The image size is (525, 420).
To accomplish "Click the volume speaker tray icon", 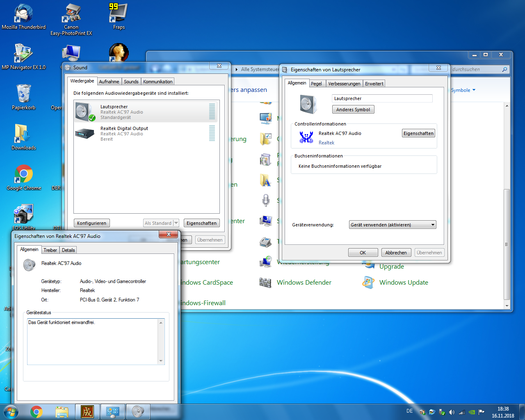I will 452,412.
